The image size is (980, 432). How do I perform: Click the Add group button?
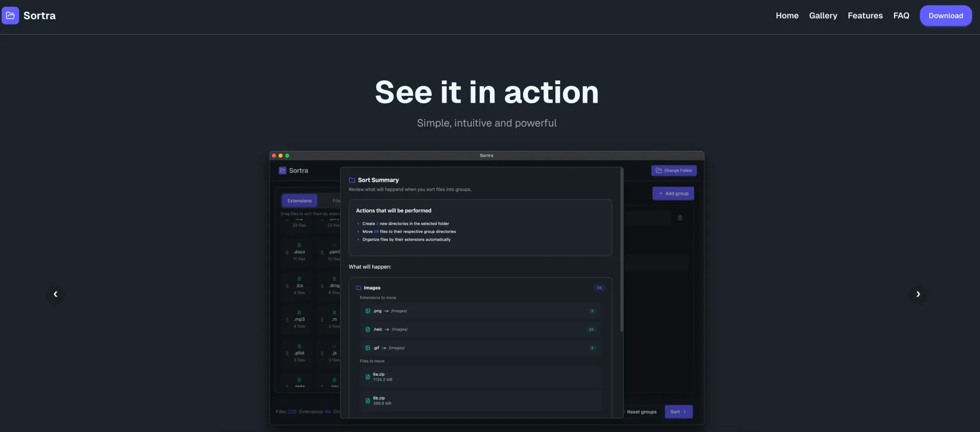(673, 194)
